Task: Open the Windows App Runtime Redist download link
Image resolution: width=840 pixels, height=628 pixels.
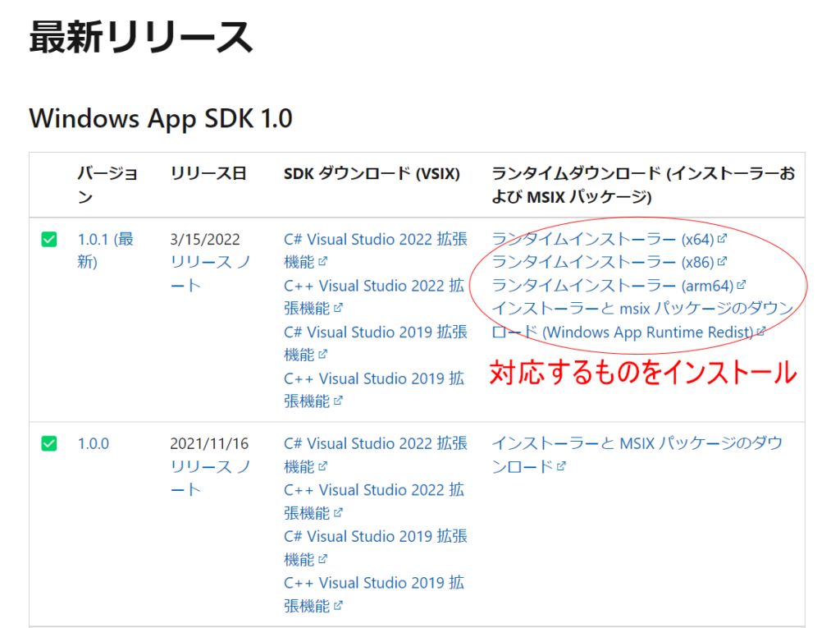Action: click(x=642, y=320)
